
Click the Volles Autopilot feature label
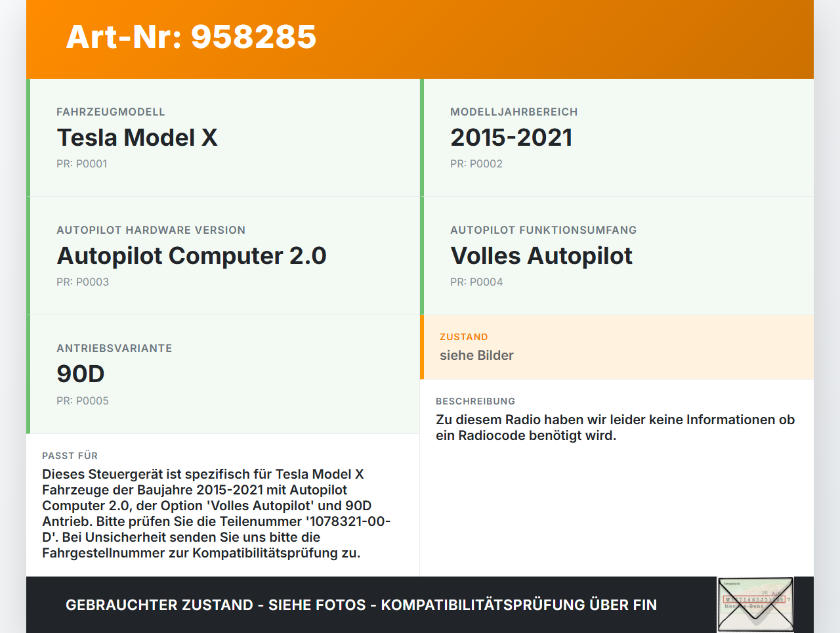[541, 255]
